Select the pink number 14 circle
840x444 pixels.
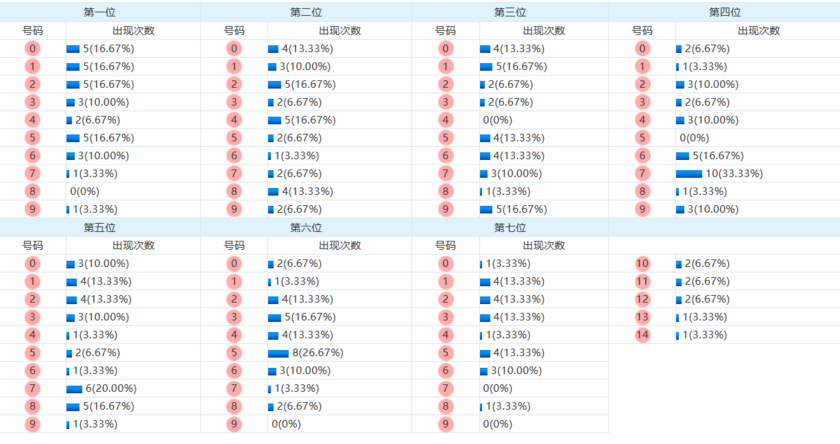click(x=641, y=334)
